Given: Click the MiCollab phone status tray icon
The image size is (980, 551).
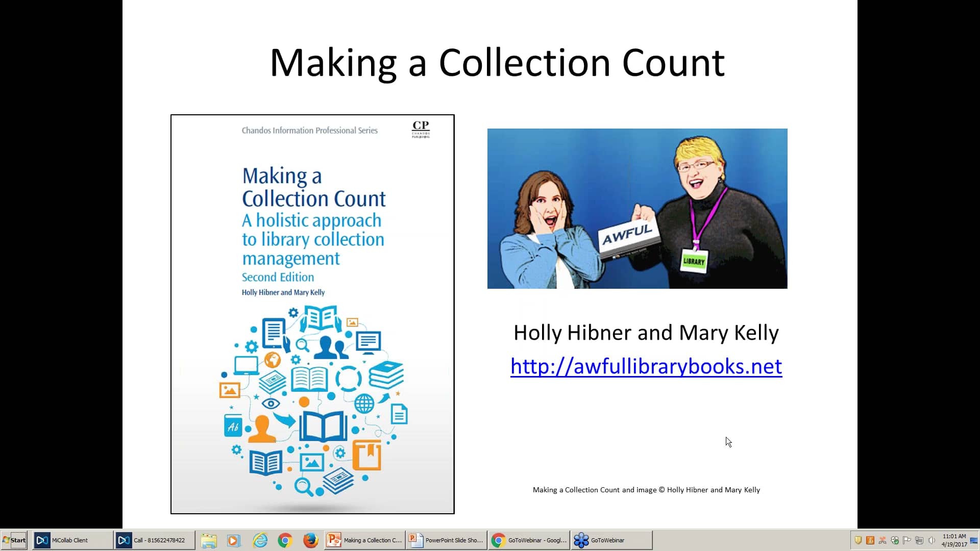Looking at the screenshot, I should 883,540.
